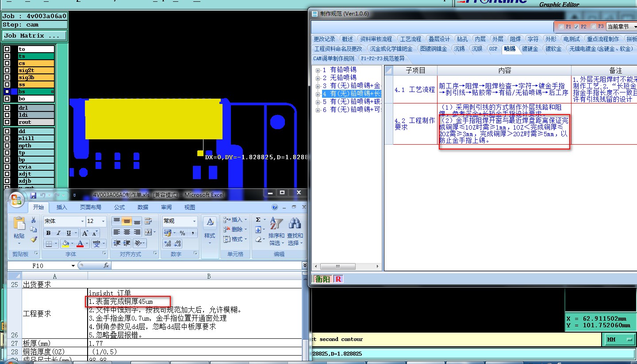This screenshot has width=637, height=364.
Task: Expand tree node 1 有铅喷锡
Action: 318,70
